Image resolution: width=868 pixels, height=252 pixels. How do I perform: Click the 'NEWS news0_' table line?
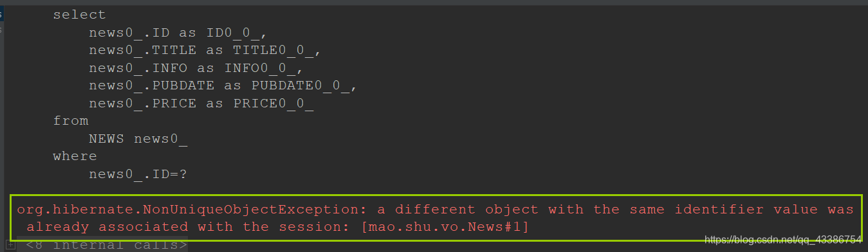[x=138, y=139]
